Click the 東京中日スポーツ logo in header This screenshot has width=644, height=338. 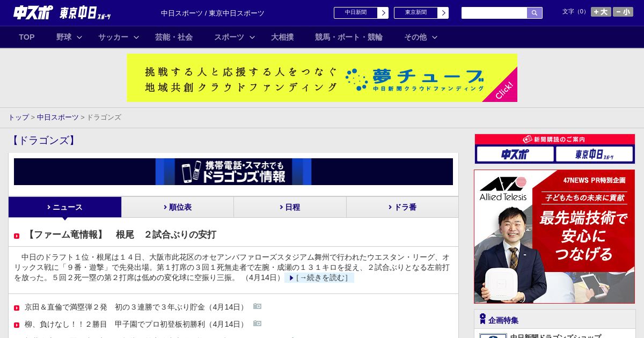coord(85,13)
